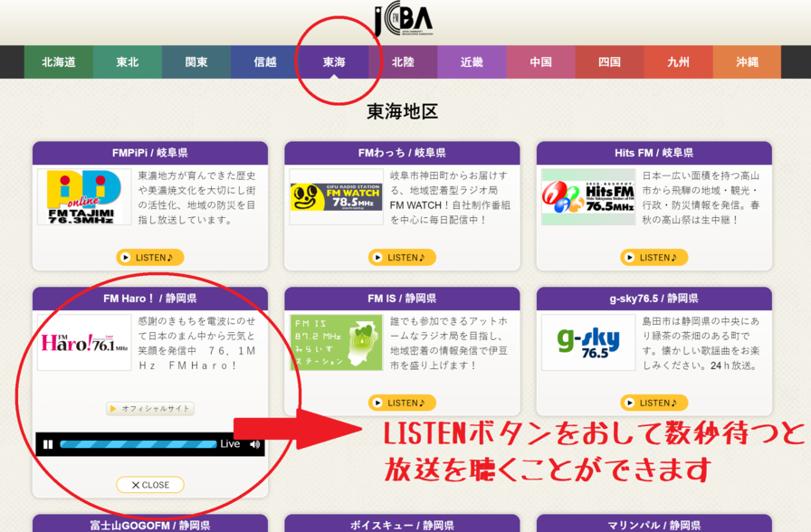This screenshot has width=811, height=532.
Task: Select the 東海 region tab
Action: [334, 62]
